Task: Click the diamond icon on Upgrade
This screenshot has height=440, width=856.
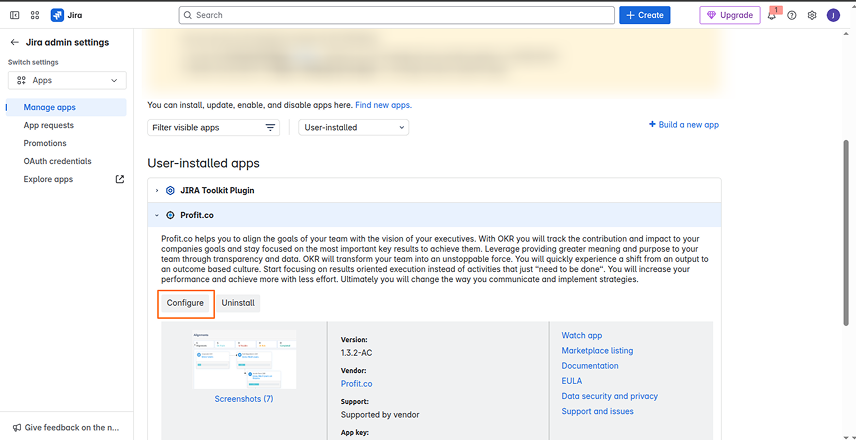Action: pos(711,15)
